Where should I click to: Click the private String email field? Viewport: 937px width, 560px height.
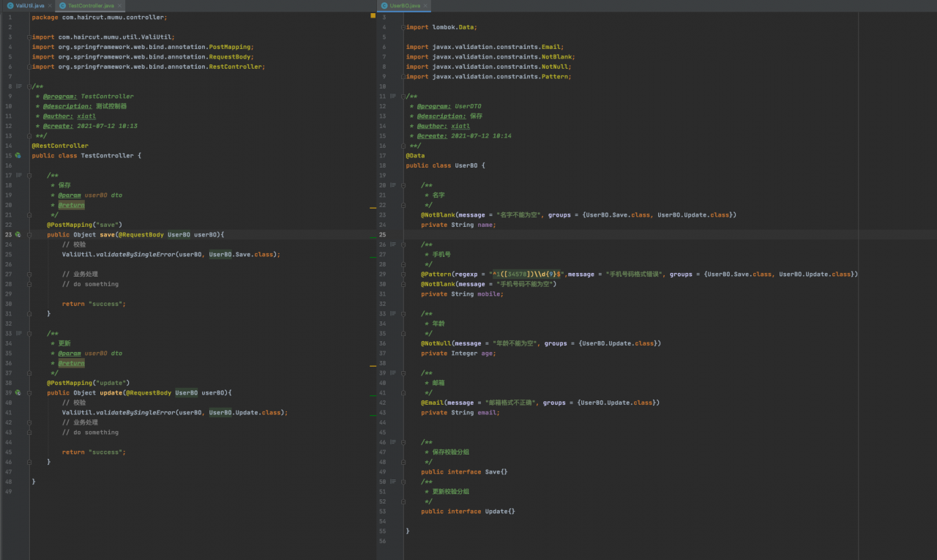coord(460,412)
